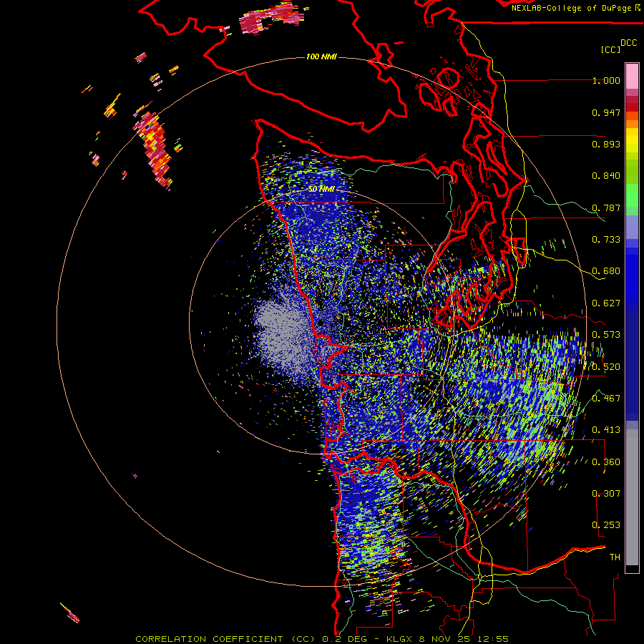The image size is (644, 644).
Task: Select the 0.840 scale value
Action: coord(606,176)
